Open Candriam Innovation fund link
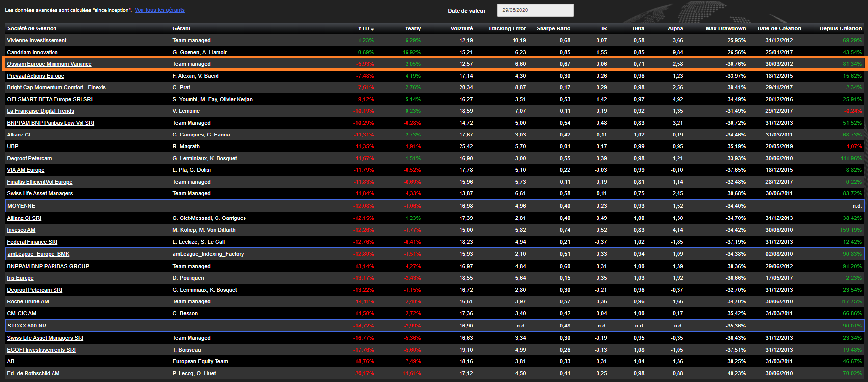 point(32,52)
